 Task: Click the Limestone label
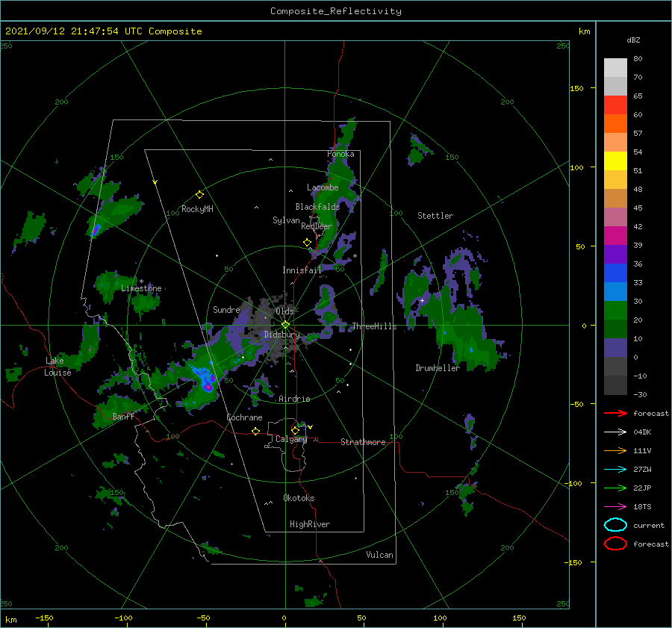(141, 288)
